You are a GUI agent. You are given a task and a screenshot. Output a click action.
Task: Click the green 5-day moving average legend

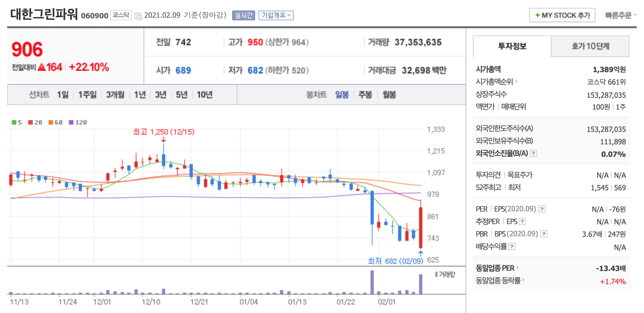pos(17,122)
